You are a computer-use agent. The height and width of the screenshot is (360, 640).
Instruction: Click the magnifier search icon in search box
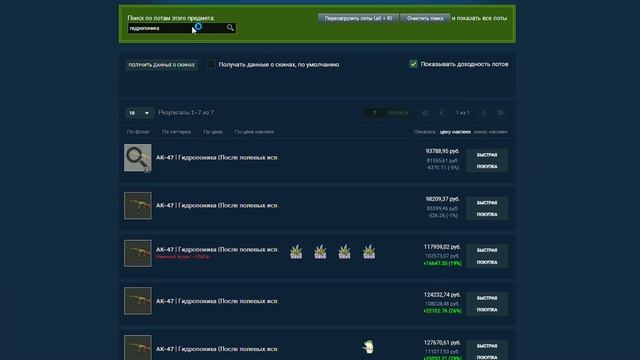pyautogui.click(x=230, y=28)
